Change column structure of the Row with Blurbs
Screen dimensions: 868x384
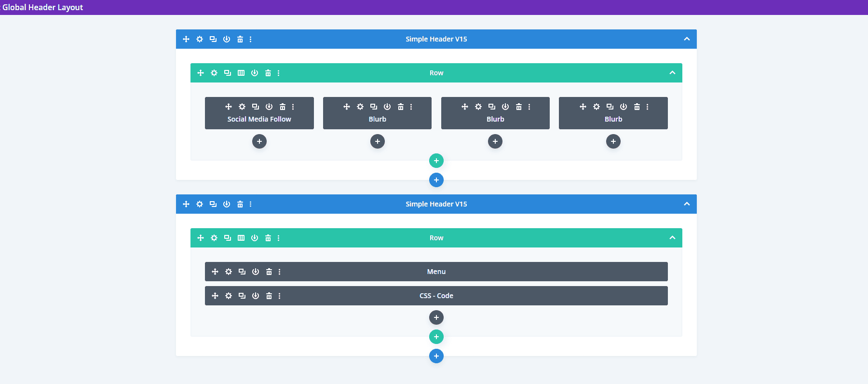pyautogui.click(x=241, y=73)
